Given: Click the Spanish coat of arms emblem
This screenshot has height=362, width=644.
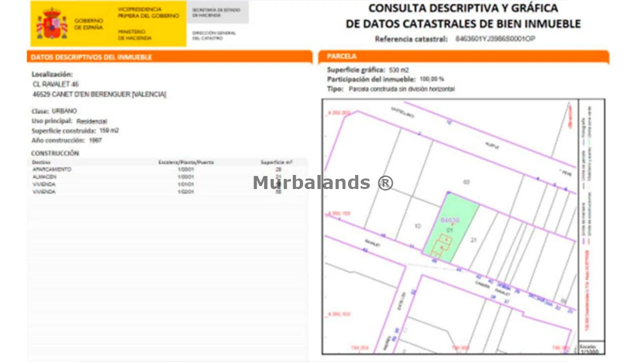Looking at the screenshot, I should click(x=52, y=24).
